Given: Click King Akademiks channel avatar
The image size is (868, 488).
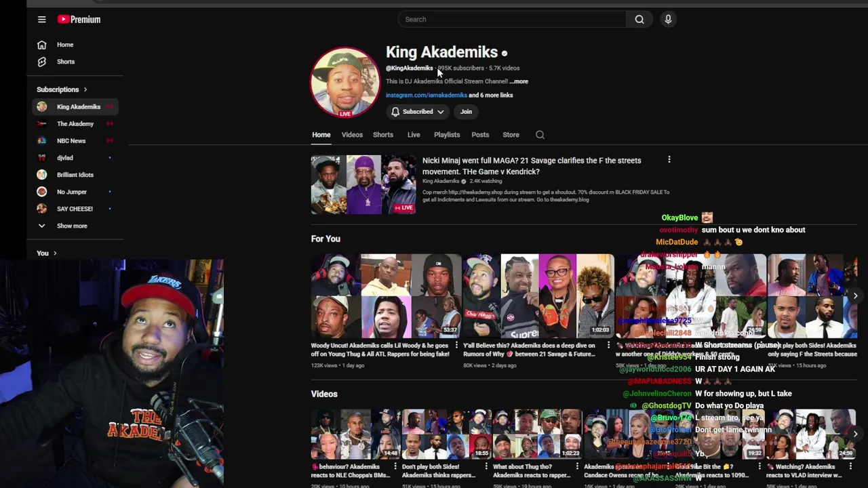Looking at the screenshot, I should click(x=345, y=82).
